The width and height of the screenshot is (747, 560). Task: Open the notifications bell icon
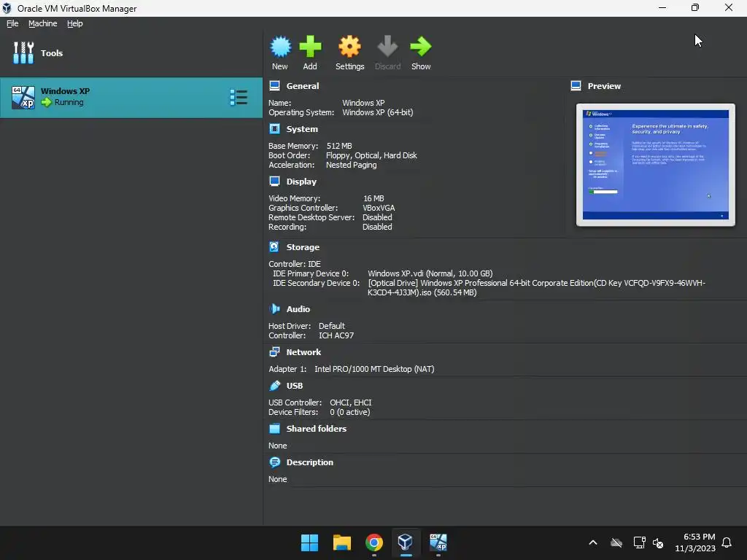[727, 542]
